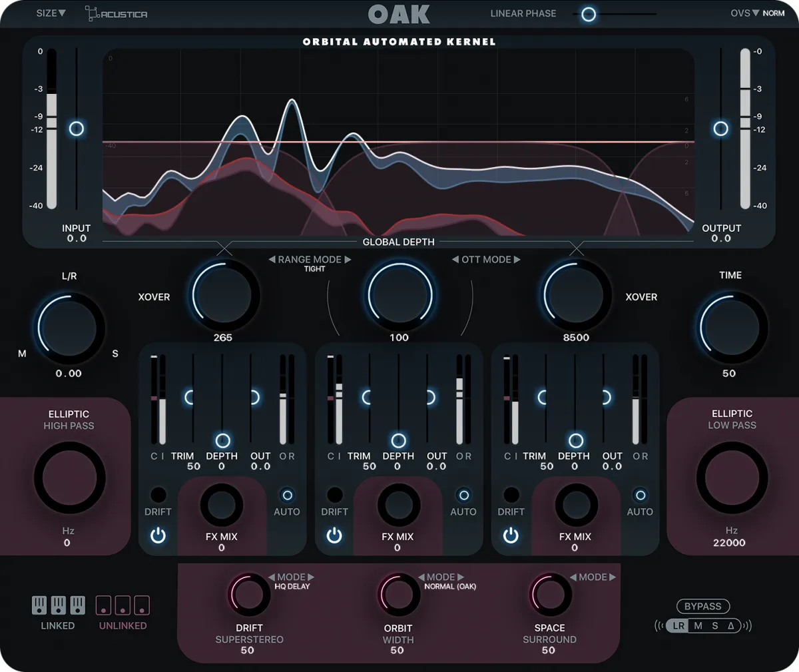Viewport: 799px width, 672px height.
Task: Select S monitoring mode
Action: (715, 626)
